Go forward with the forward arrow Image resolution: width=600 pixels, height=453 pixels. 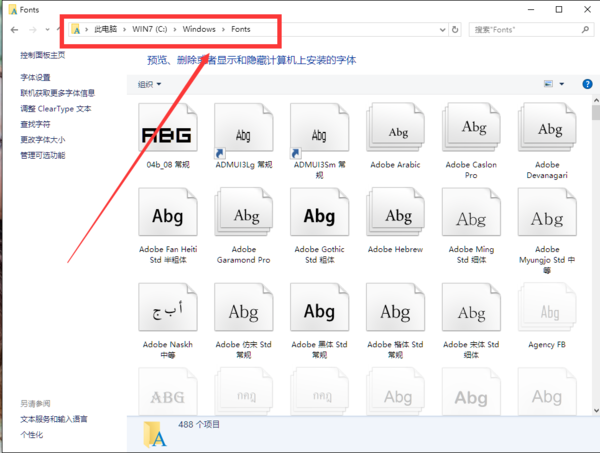coord(33,29)
